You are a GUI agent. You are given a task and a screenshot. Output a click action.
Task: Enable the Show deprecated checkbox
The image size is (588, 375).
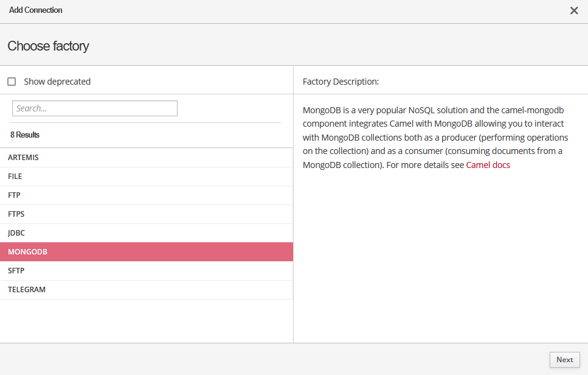click(11, 81)
